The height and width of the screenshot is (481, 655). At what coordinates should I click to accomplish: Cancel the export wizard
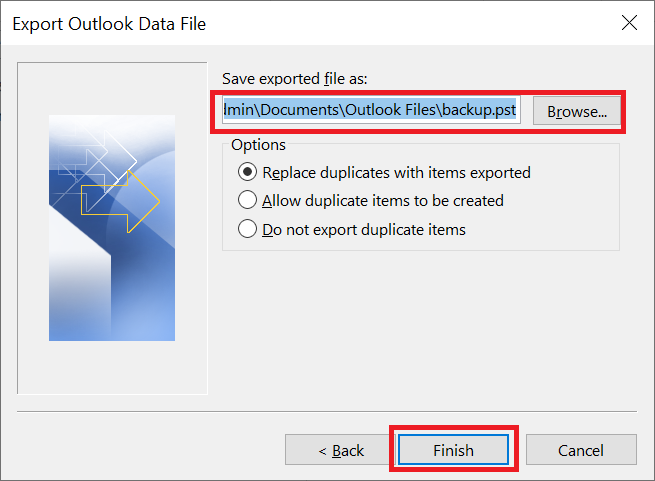(x=581, y=450)
